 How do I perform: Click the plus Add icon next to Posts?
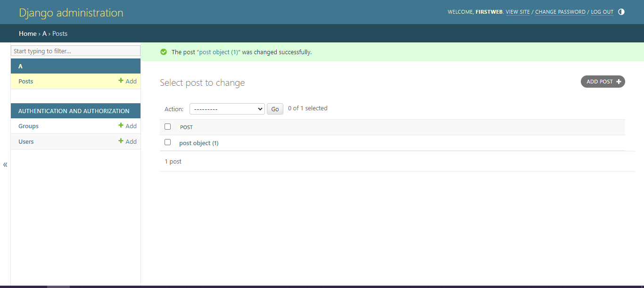point(121,81)
